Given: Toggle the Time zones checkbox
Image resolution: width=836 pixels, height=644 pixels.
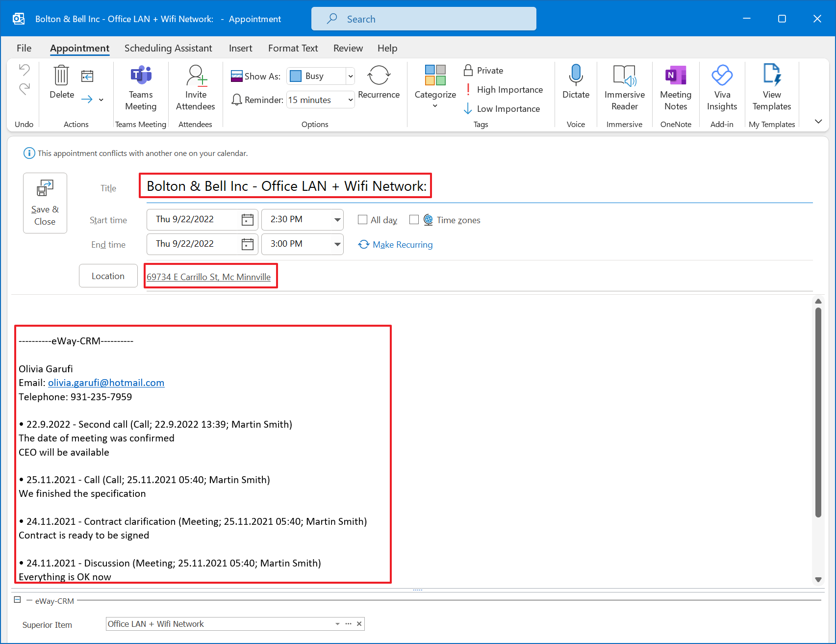Looking at the screenshot, I should point(414,220).
